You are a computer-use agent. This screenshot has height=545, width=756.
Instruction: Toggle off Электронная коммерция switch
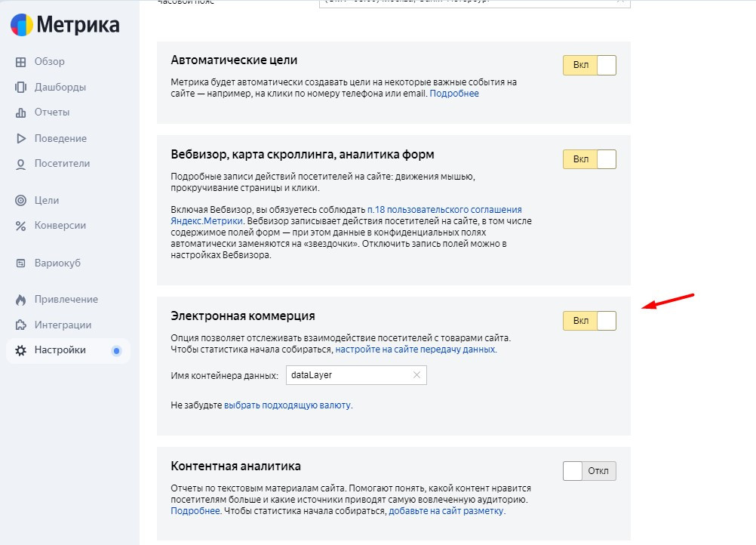click(589, 321)
